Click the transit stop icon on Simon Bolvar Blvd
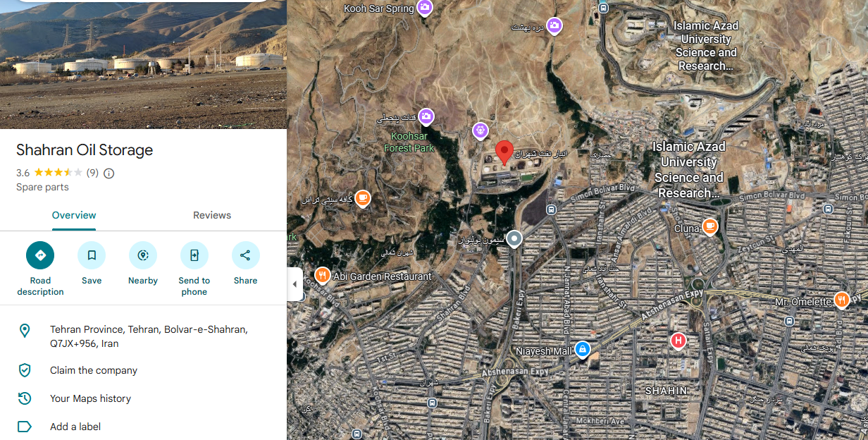This screenshot has height=440, width=868. tap(551, 209)
